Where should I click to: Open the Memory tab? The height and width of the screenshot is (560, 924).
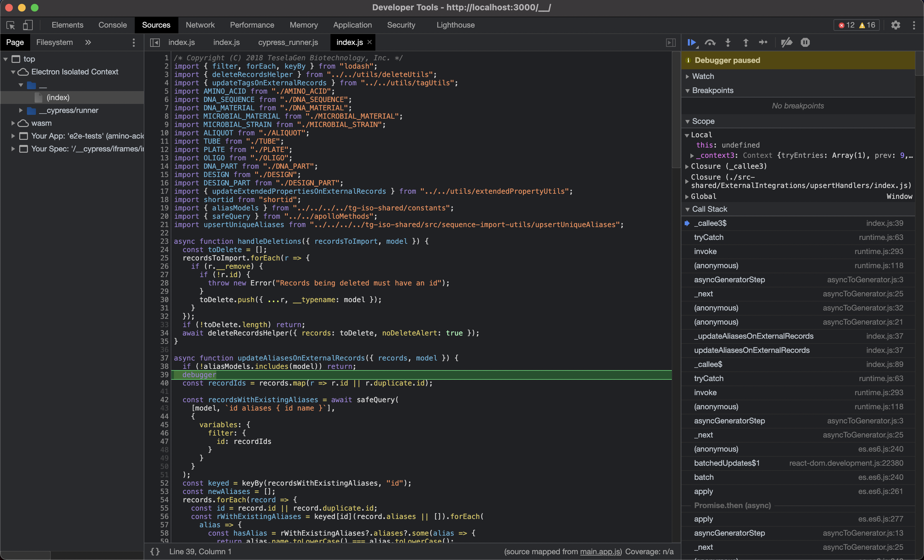pyautogui.click(x=304, y=25)
